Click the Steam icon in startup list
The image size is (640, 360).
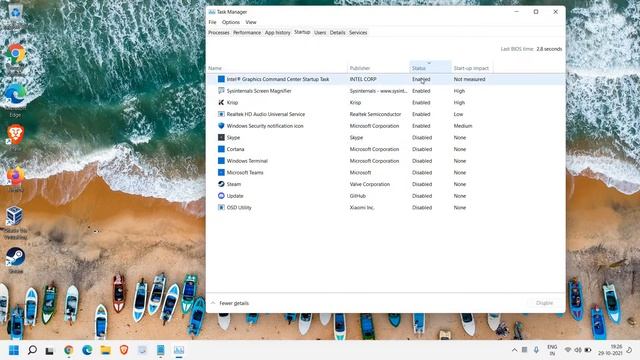pos(221,184)
